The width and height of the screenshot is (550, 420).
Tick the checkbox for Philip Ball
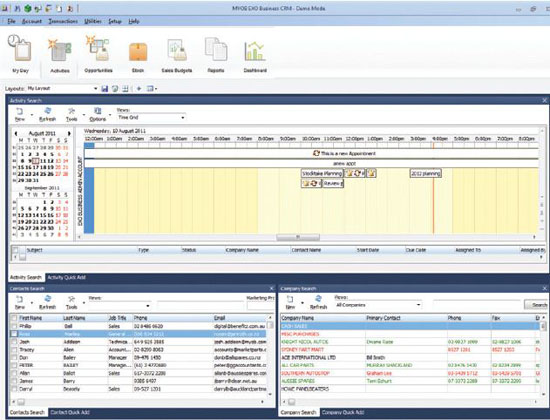point(14,326)
